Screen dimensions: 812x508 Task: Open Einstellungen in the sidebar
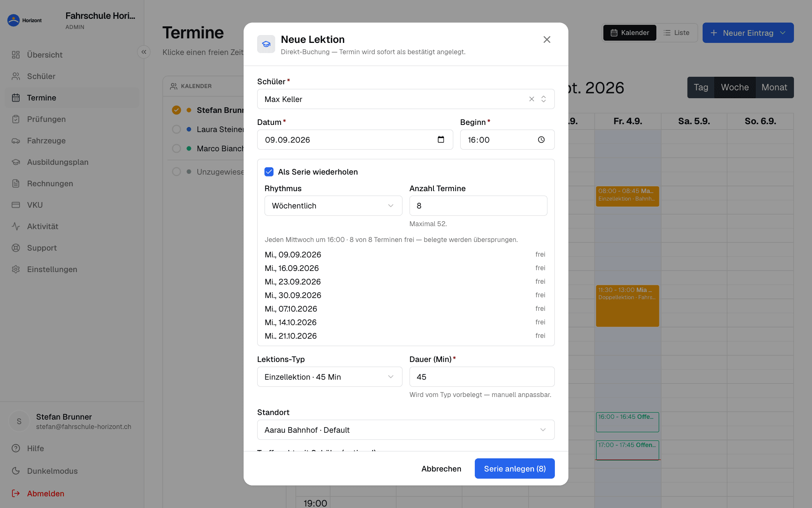(72, 269)
